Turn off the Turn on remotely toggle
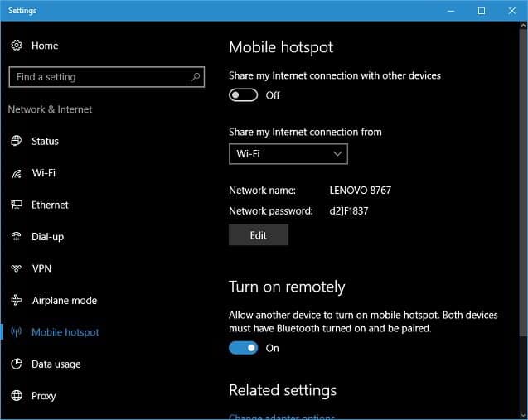528x420 pixels. pos(244,348)
